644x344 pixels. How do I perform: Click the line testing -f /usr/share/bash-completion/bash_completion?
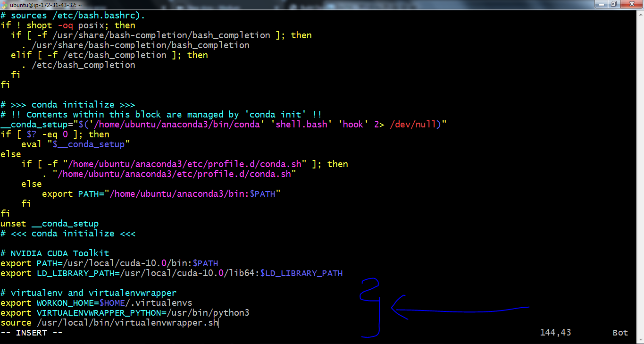click(x=161, y=35)
